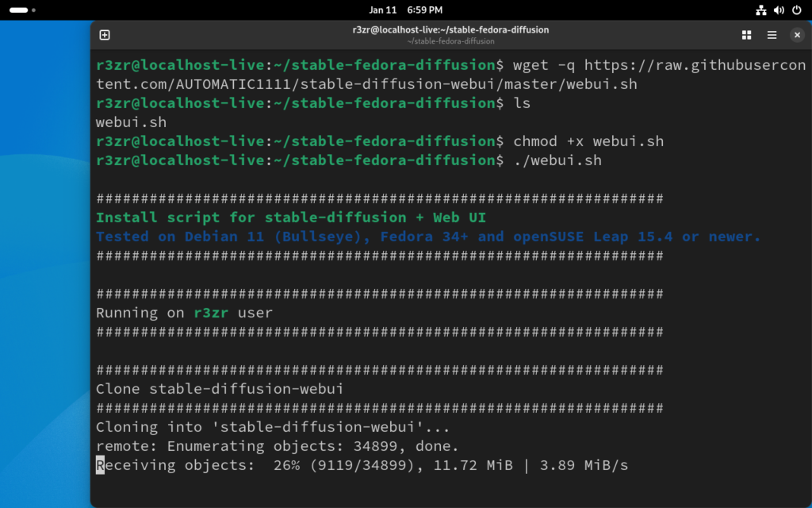Open the terminal hamburger menu
812x508 pixels.
pyautogui.click(x=772, y=35)
